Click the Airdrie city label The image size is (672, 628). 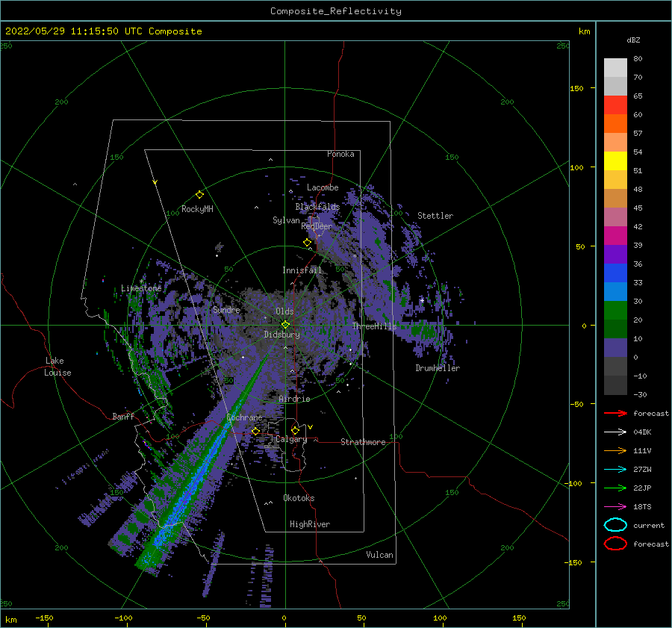coord(294,399)
